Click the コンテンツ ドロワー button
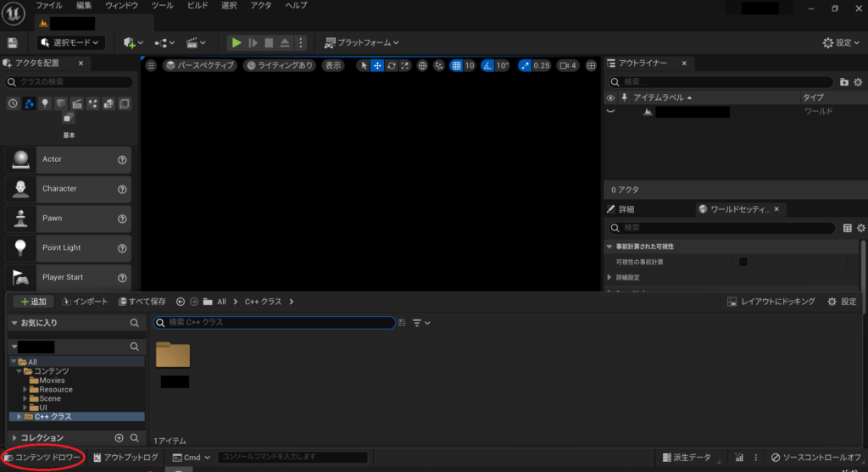868x472 pixels. (x=43, y=458)
